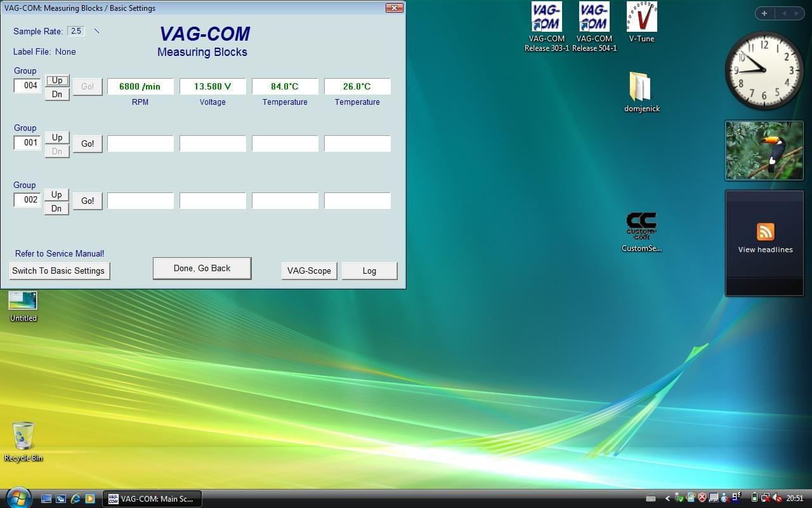Open the domjenick folder on the desktop
This screenshot has height=508, width=812.
pos(641,92)
